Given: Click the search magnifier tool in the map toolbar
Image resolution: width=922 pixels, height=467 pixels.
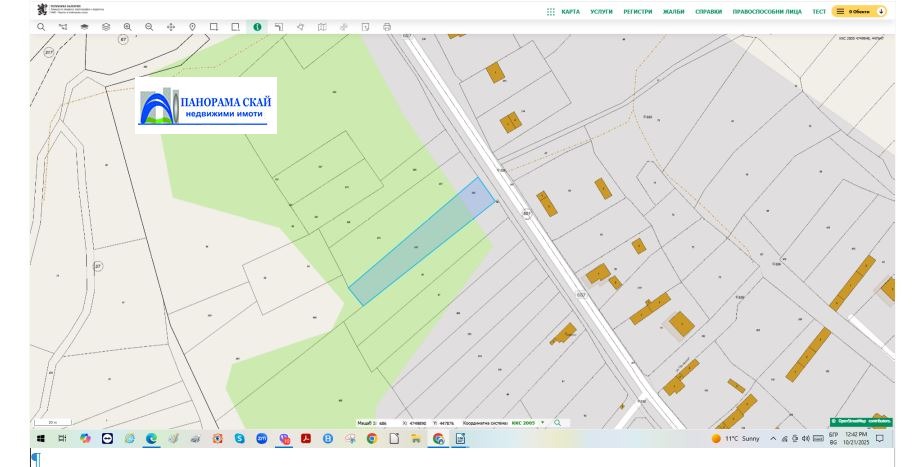Looking at the screenshot, I should click(x=40, y=26).
